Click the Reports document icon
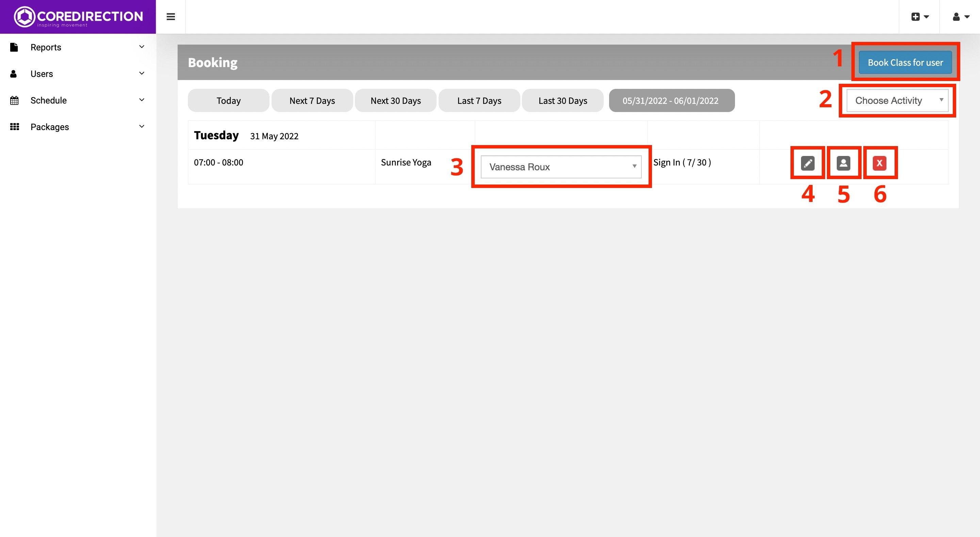This screenshot has height=537, width=980. 14,47
